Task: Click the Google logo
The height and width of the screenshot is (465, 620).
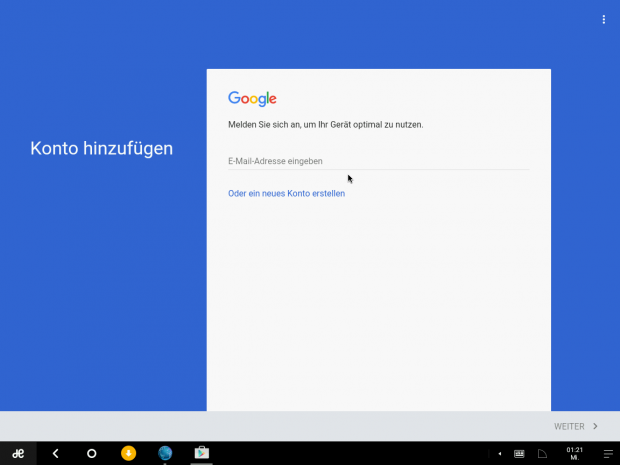Action: 252,98
